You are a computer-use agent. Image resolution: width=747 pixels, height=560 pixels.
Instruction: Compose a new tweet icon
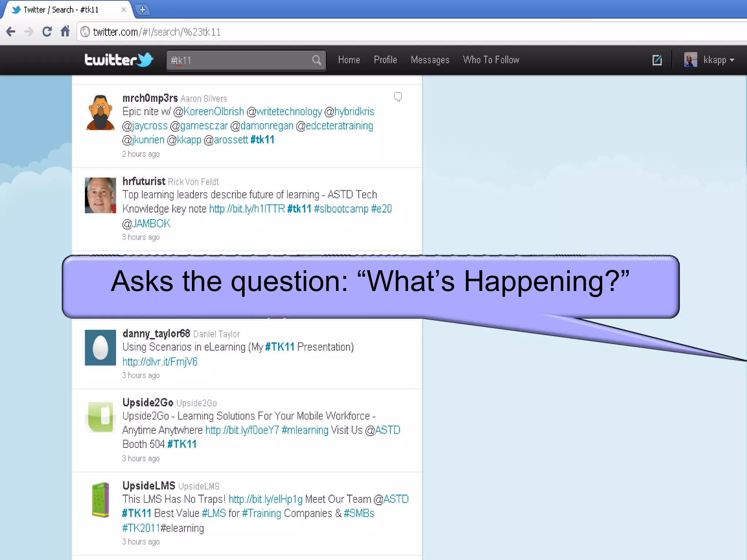(x=657, y=60)
